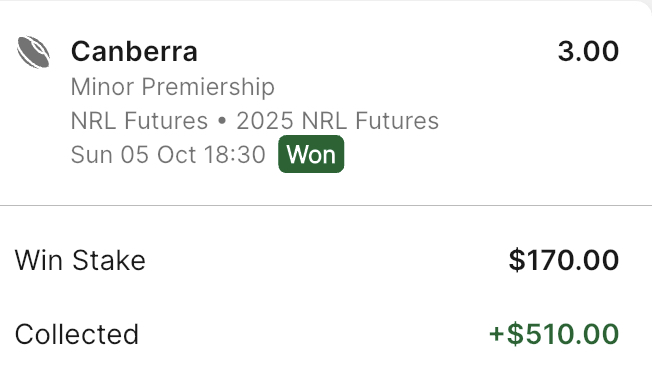Select the green +$510.00 collected amount
This screenshot has width=652, height=384.
coord(554,334)
